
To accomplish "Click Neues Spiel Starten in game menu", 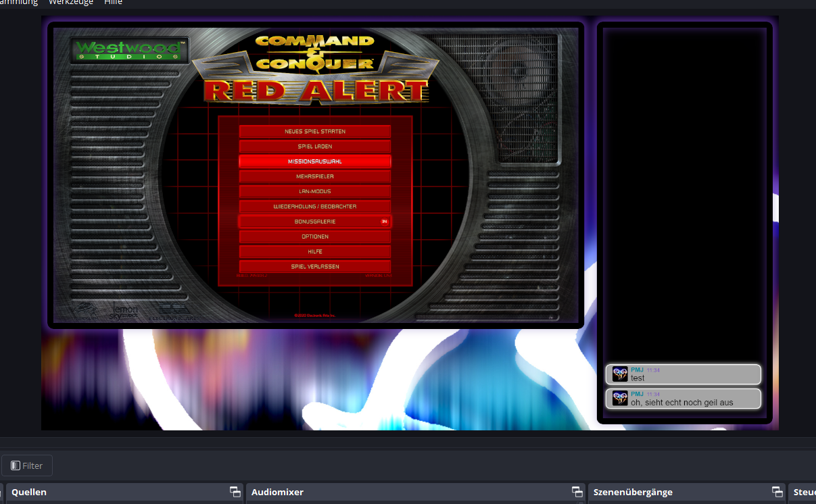I will [x=315, y=131].
